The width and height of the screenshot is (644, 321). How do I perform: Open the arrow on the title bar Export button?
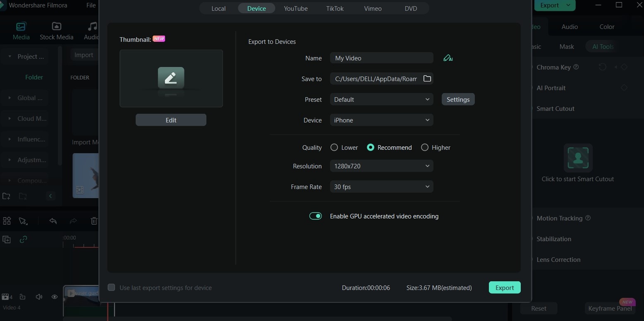(x=569, y=5)
